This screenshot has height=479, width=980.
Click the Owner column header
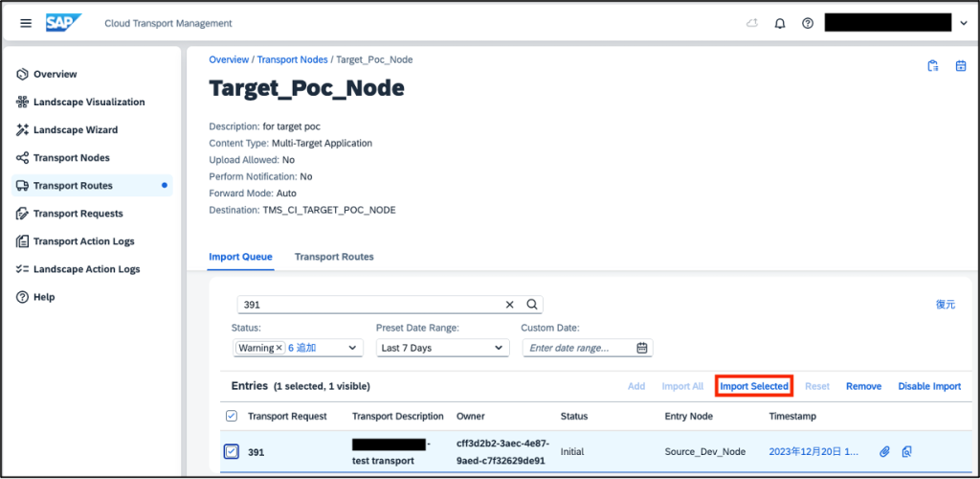click(x=471, y=417)
